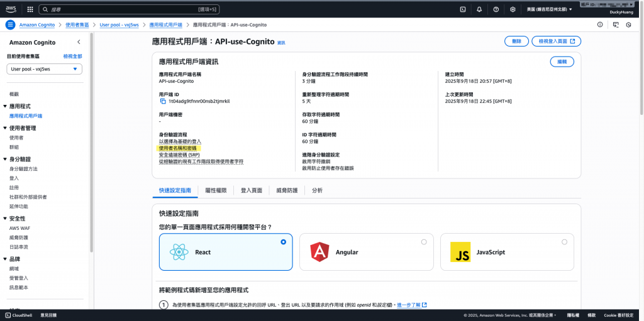644x321 pixels.
Task: Collapse the 品牌 sidebar section
Action: (x=5, y=259)
